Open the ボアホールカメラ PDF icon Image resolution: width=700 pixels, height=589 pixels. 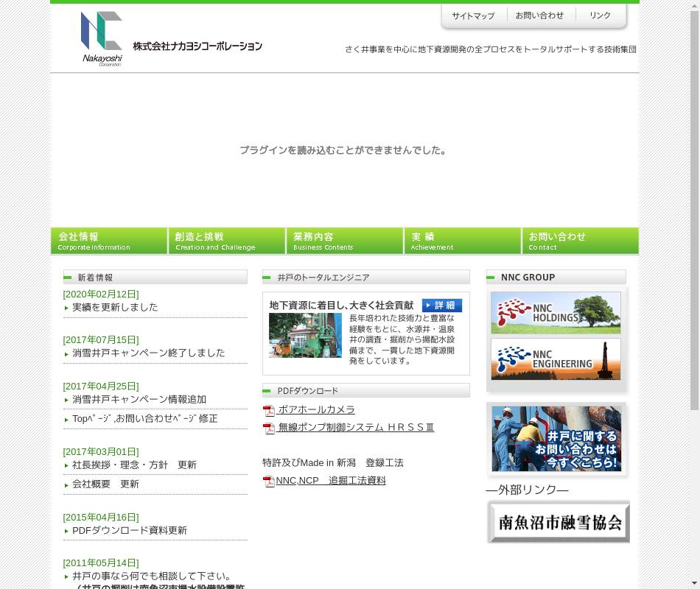coord(269,411)
